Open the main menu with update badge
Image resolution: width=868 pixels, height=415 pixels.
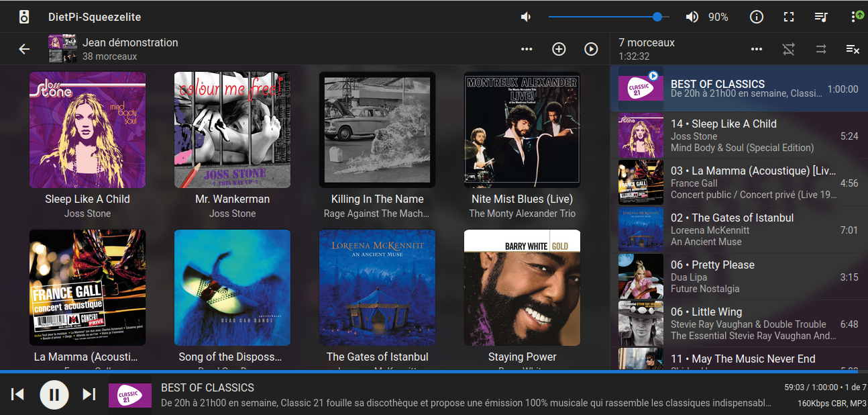click(857, 16)
